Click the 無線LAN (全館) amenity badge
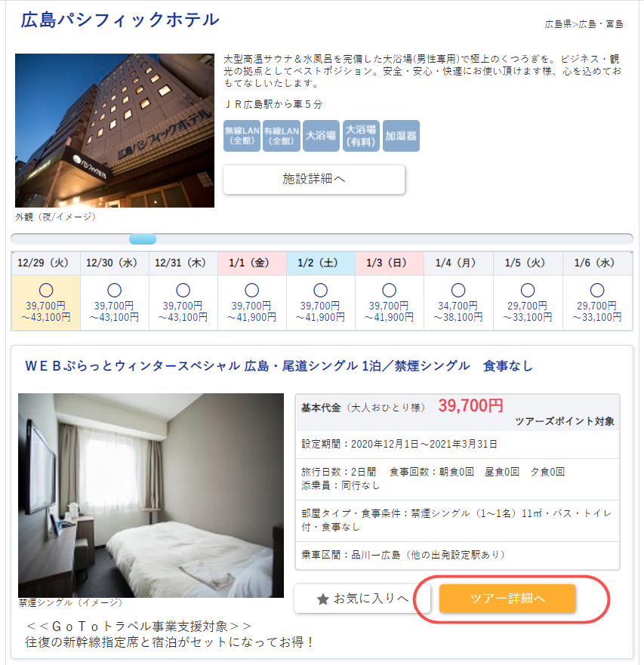 (242, 136)
